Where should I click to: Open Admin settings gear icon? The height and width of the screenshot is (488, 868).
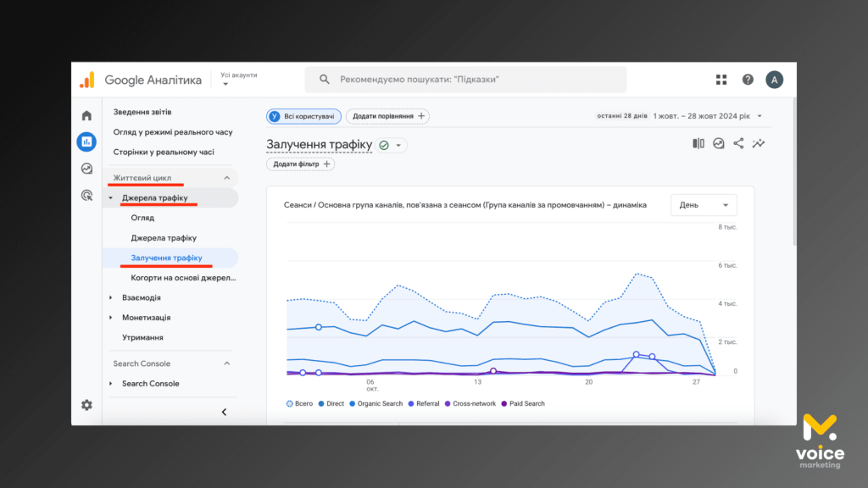(x=86, y=405)
